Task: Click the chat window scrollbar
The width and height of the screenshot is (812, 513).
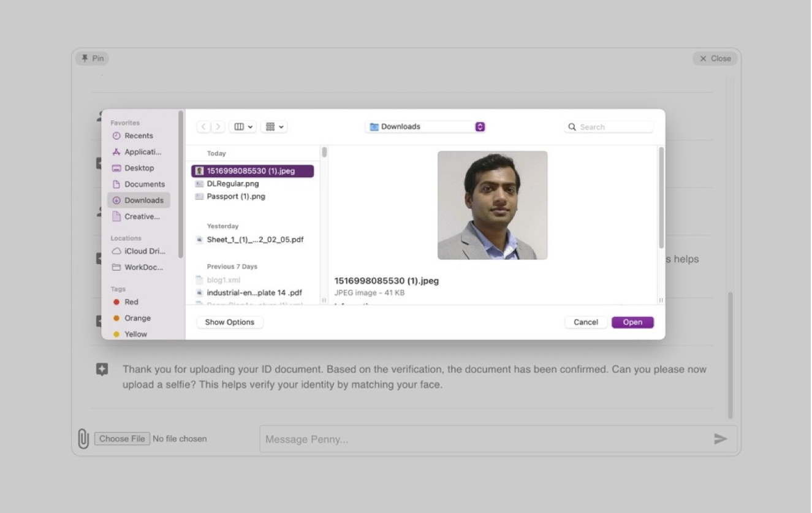Action: point(729,355)
